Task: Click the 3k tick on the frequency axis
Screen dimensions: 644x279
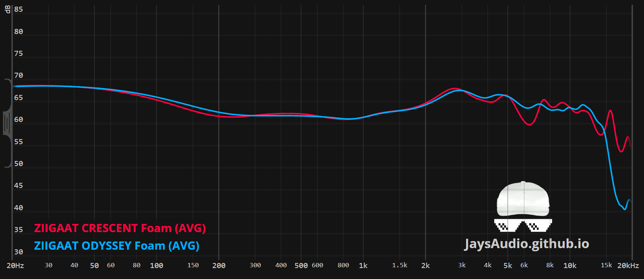Action: tap(462, 265)
